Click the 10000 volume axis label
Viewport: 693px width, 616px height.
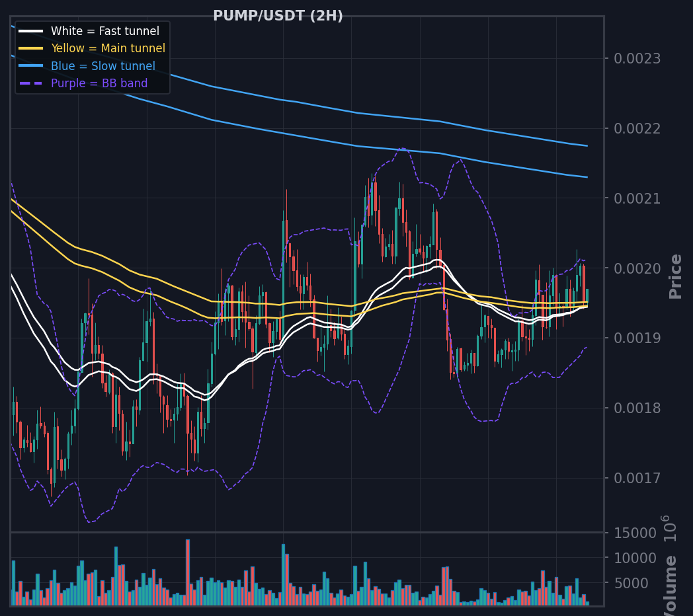click(635, 558)
